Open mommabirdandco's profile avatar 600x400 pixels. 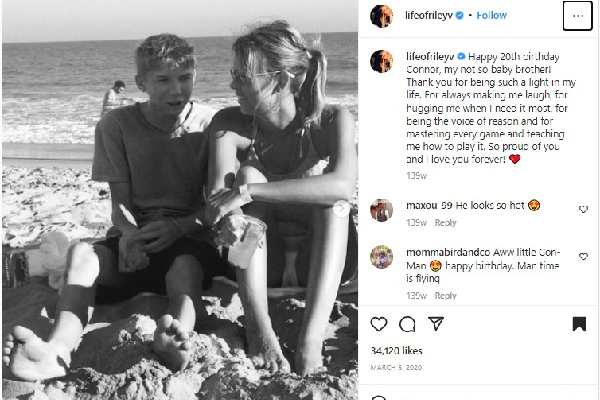pyautogui.click(x=381, y=257)
